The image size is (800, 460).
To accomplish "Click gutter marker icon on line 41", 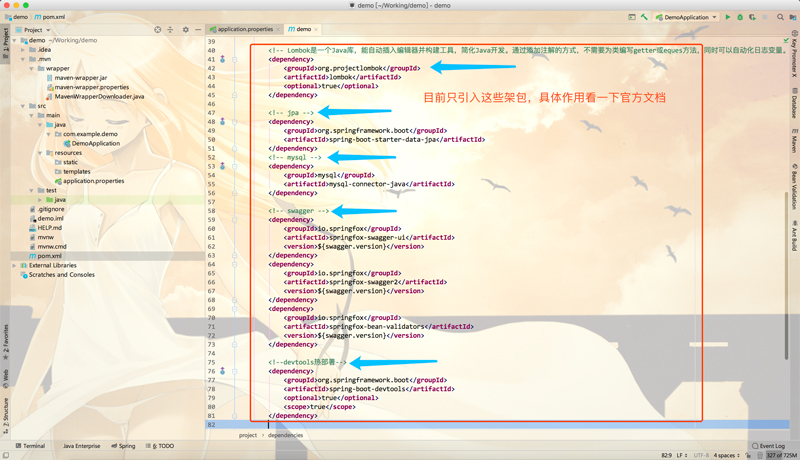I will tap(222, 59).
